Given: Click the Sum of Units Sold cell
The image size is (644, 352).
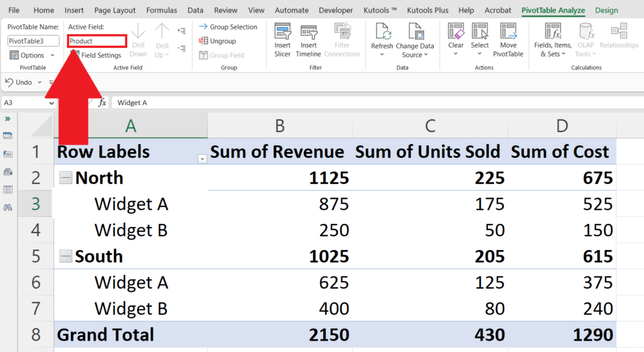Looking at the screenshot, I should click(x=430, y=151).
